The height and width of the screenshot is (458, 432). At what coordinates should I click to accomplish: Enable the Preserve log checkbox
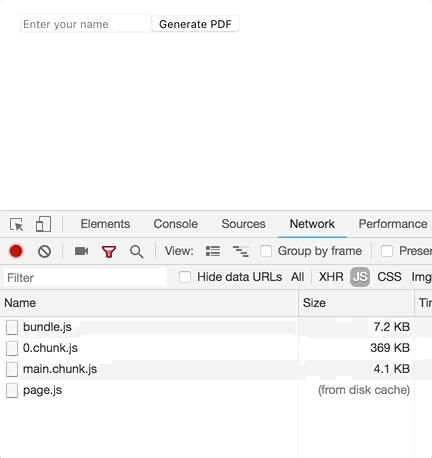[387, 251]
